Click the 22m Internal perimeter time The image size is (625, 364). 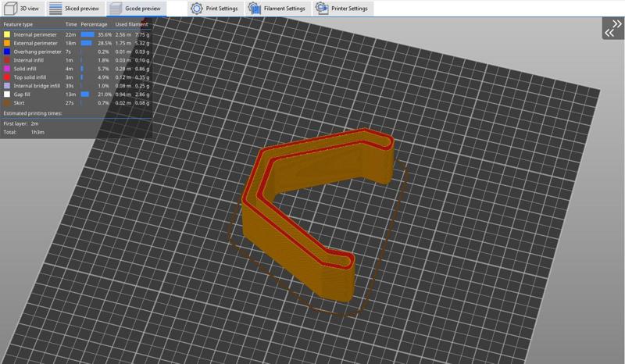[70, 34]
